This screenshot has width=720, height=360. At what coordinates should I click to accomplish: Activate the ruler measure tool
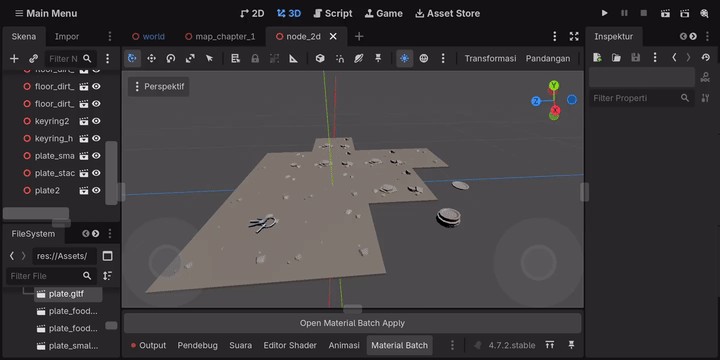pyautogui.click(x=293, y=58)
